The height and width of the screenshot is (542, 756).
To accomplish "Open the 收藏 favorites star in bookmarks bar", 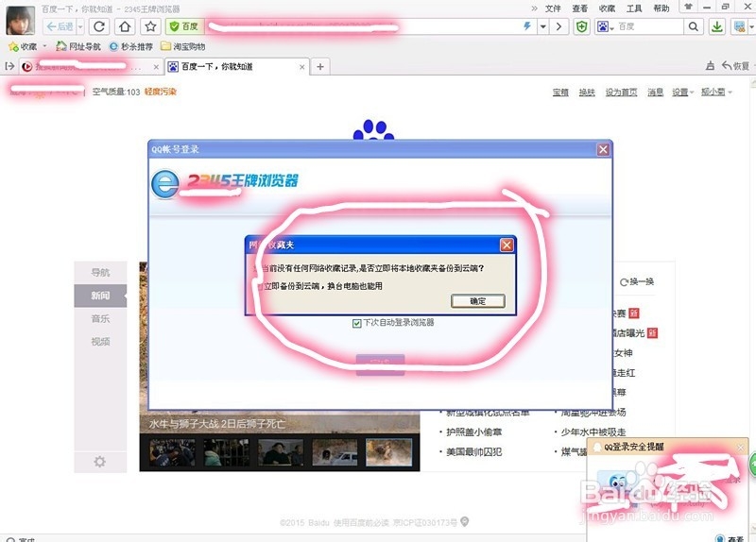I will (23, 46).
